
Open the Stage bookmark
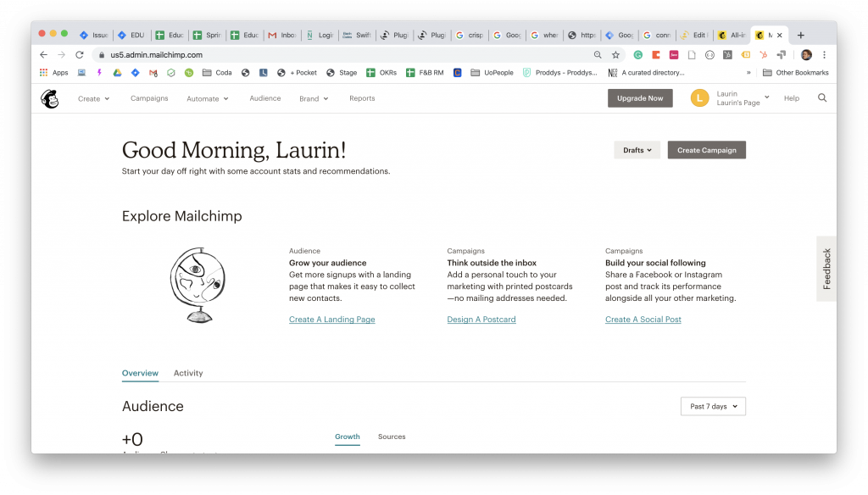point(342,73)
